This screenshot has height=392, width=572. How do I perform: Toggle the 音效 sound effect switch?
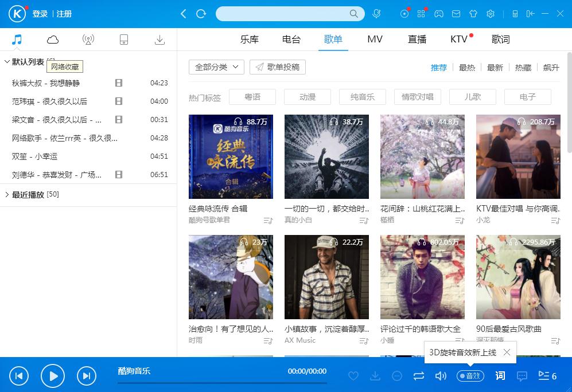pos(470,376)
